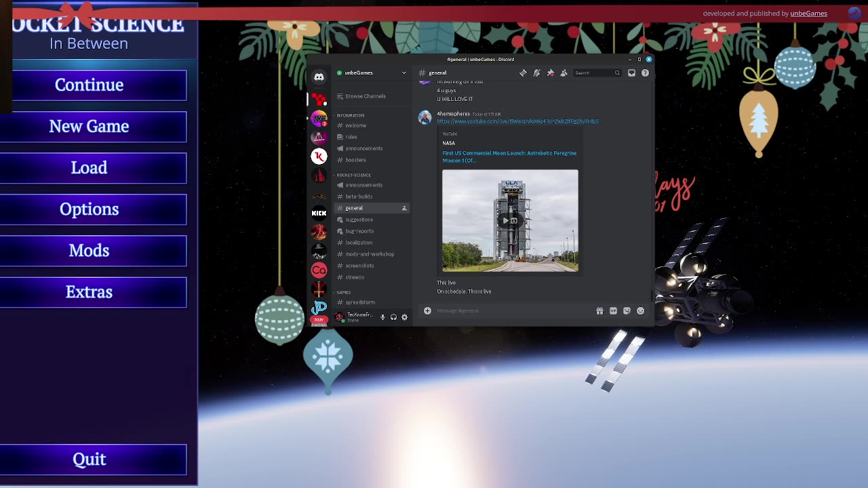
Task: Click the "U WILL LOVE IT" message
Action: coord(455,99)
